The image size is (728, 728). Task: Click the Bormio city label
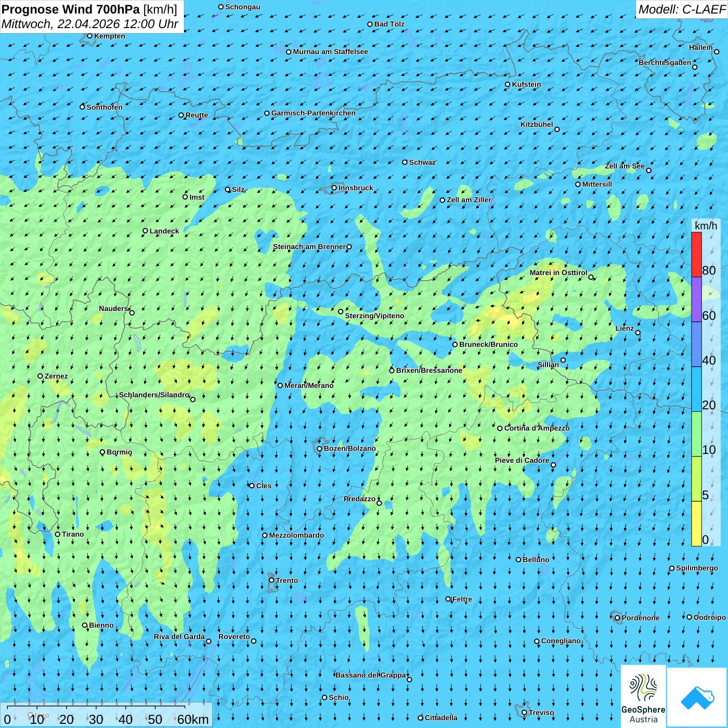tap(119, 452)
